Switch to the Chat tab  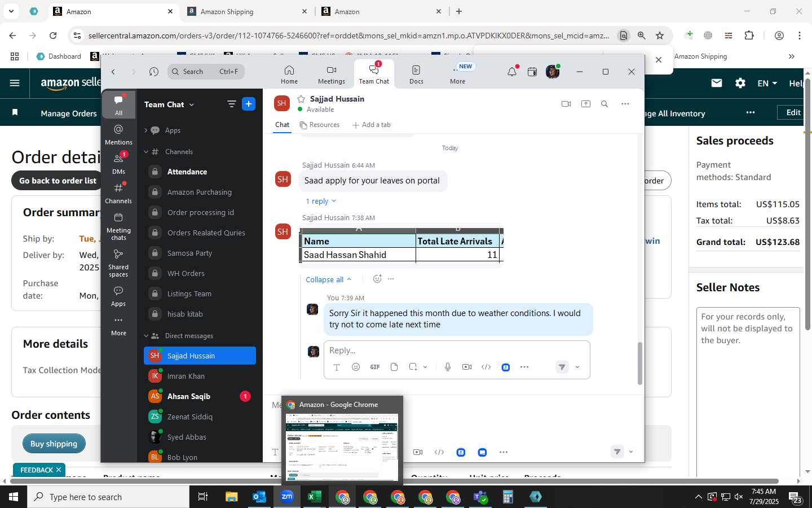tap(282, 125)
